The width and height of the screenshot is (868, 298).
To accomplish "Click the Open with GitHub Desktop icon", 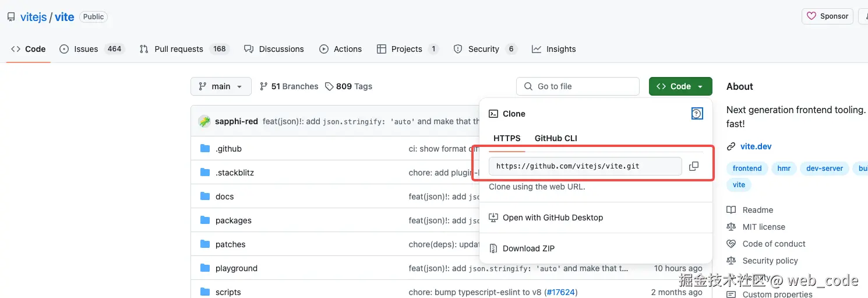I will 493,218.
